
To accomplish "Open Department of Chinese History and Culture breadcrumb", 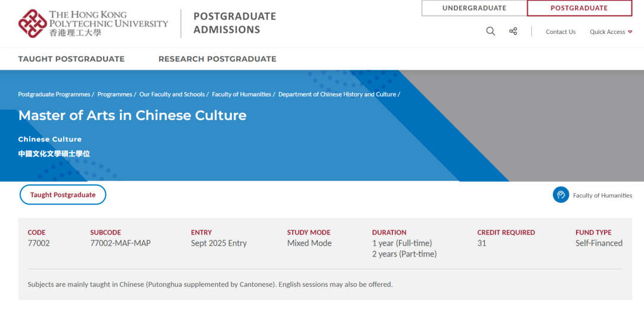I will click(337, 94).
